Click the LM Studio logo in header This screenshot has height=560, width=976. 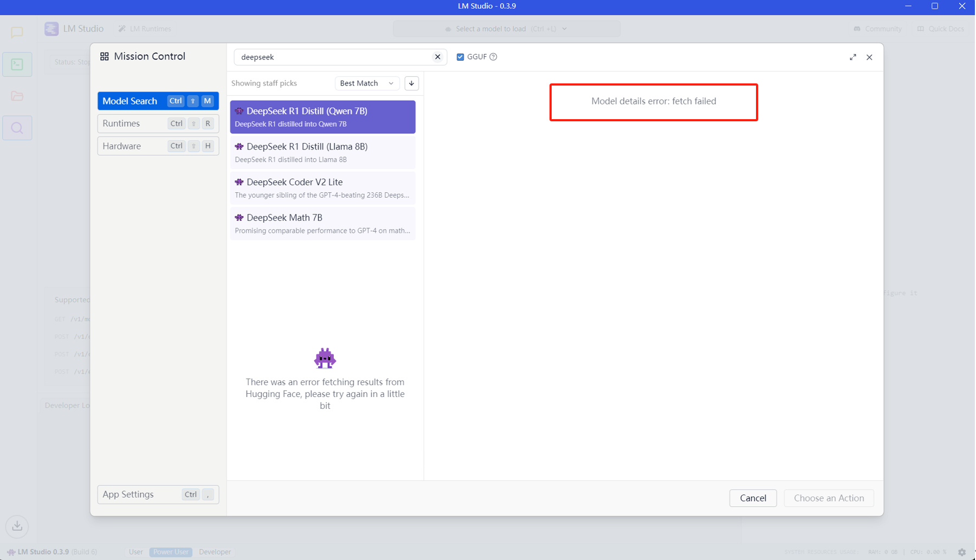[51, 29]
